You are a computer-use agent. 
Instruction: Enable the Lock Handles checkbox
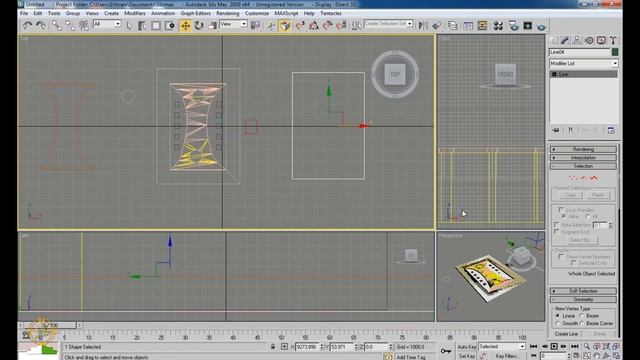(561, 209)
